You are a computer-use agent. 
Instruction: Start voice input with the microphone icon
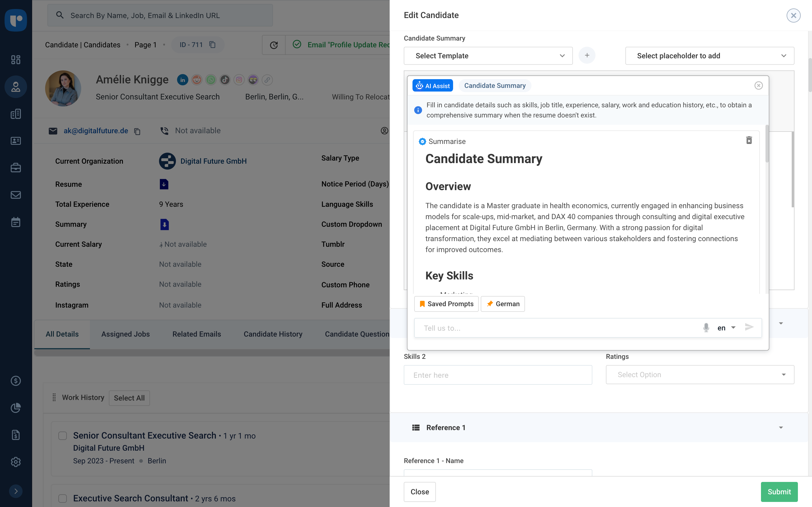coord(706,328)
